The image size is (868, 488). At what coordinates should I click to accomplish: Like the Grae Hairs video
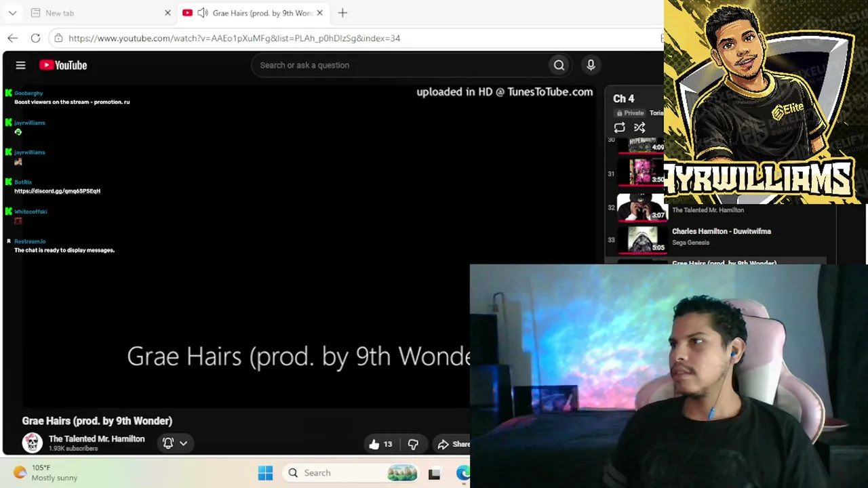pos(380,444)
